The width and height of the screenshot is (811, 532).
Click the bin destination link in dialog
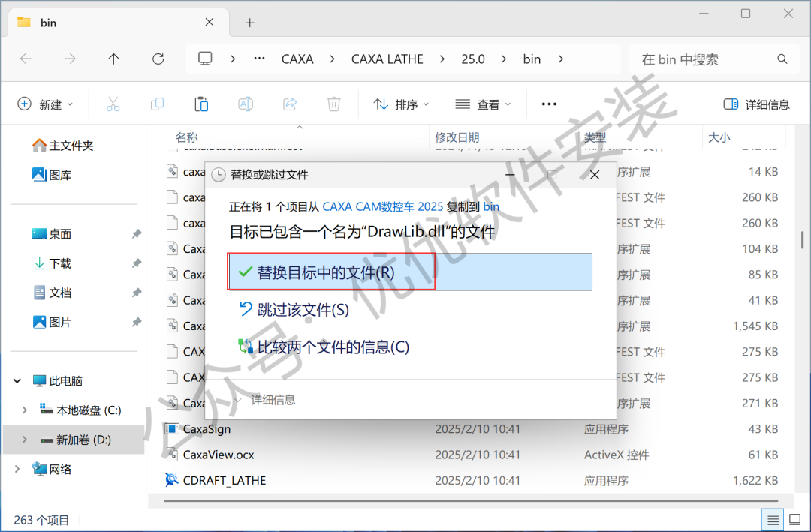click(491, 207)
